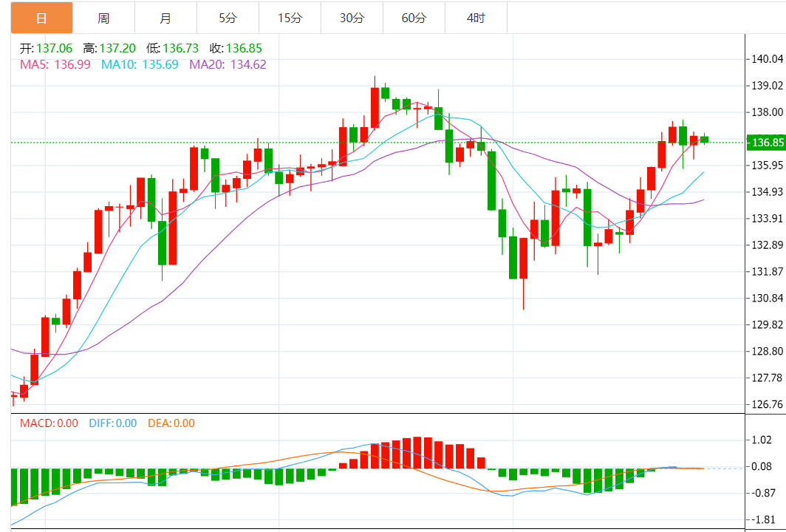786x532 pixels.
Task: Click the 134.93 price axis label
Action: click(x=768, y=192)
